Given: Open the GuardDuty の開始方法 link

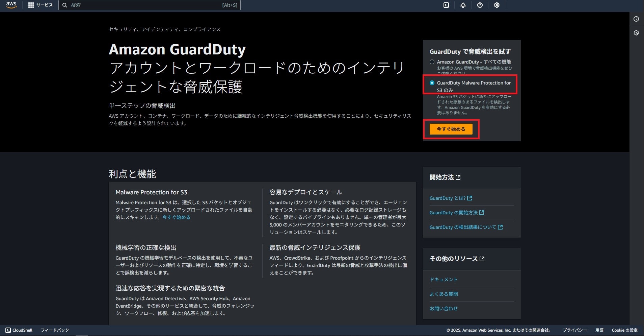Looking at the screenshot, I should [455, 213].
